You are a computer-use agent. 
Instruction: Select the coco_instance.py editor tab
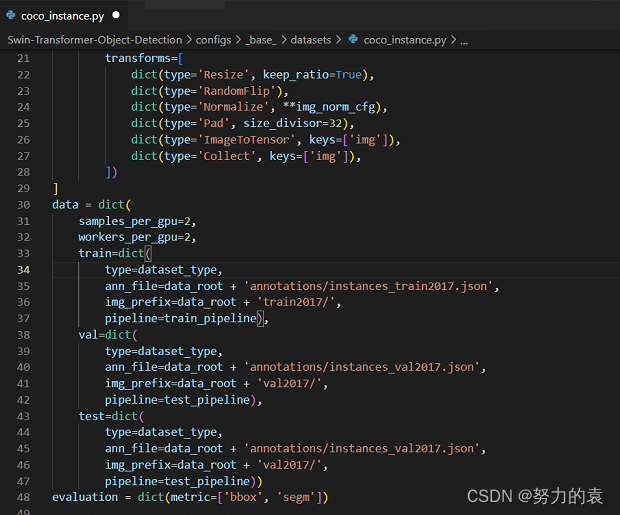pos(63,16)
